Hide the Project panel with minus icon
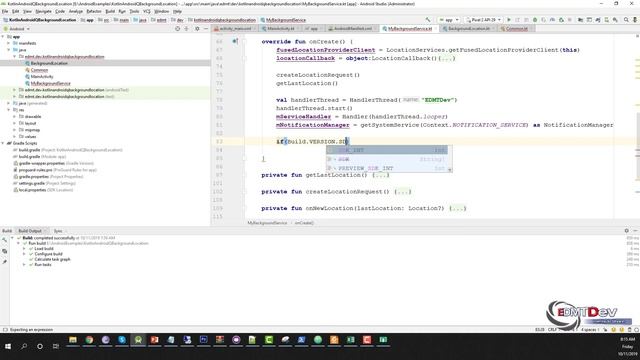640x360 pixels. 206,29
